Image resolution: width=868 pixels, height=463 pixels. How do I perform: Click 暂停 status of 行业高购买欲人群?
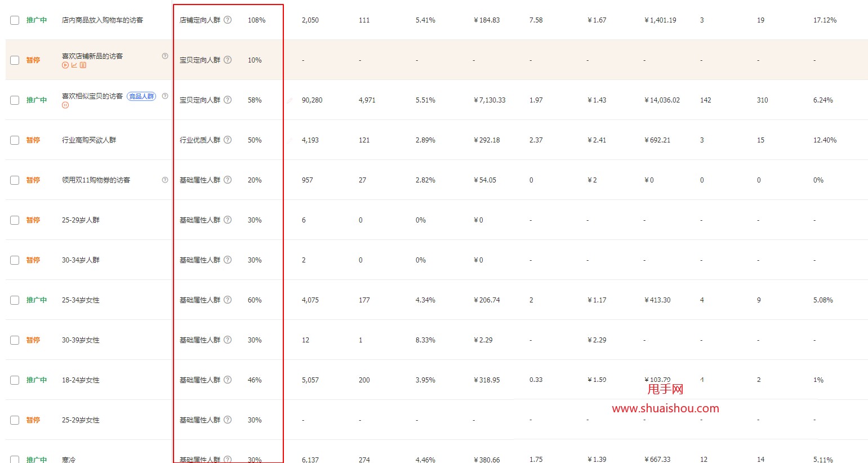(33, 140)
